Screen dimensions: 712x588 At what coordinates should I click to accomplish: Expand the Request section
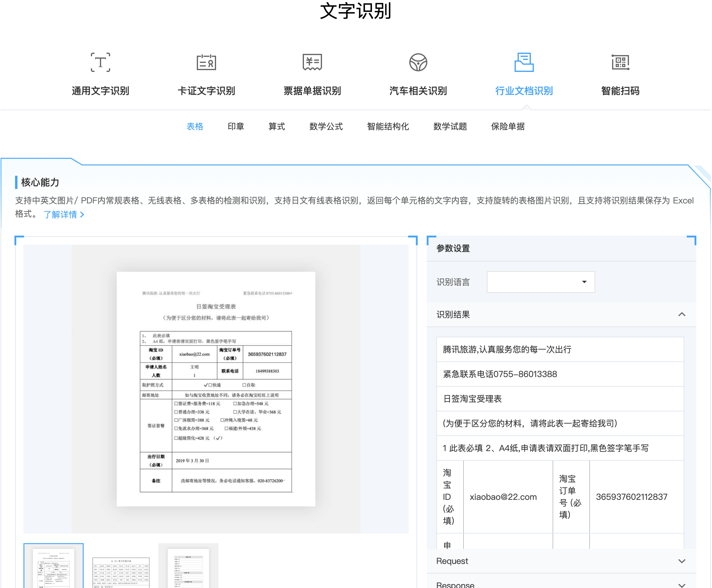click(x=561, y=561)
